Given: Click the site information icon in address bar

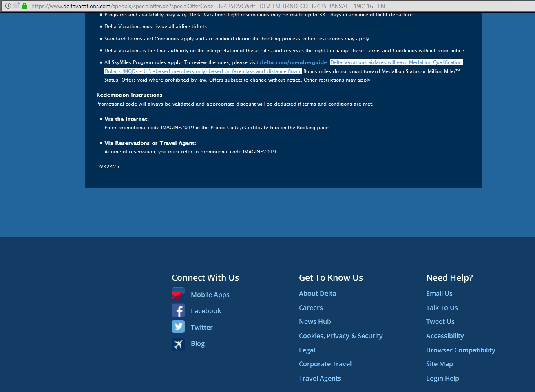Looking at the screenshot, I should pos(8,6).
